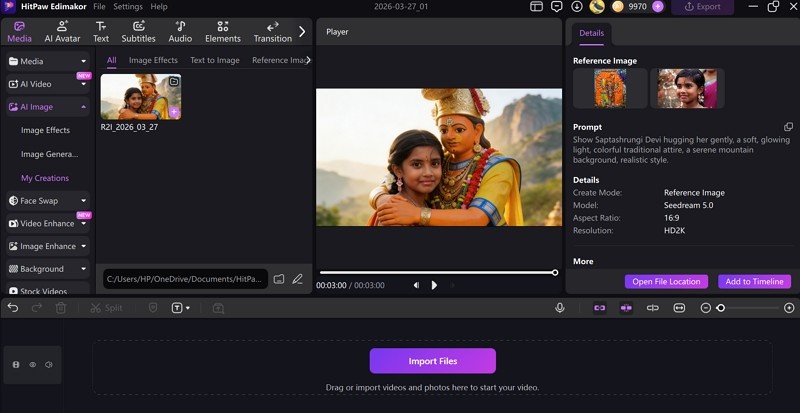
Task: Expand the Face Swap section
Action: pos(83,200)
